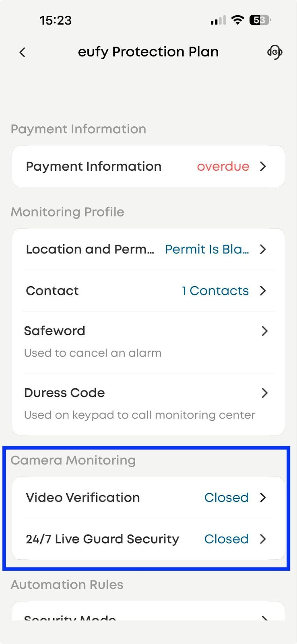This screenshot has width=297, height=644.
Task: Select the Safeword menu item
Action: pyautogui.click(x=55, y=331)
